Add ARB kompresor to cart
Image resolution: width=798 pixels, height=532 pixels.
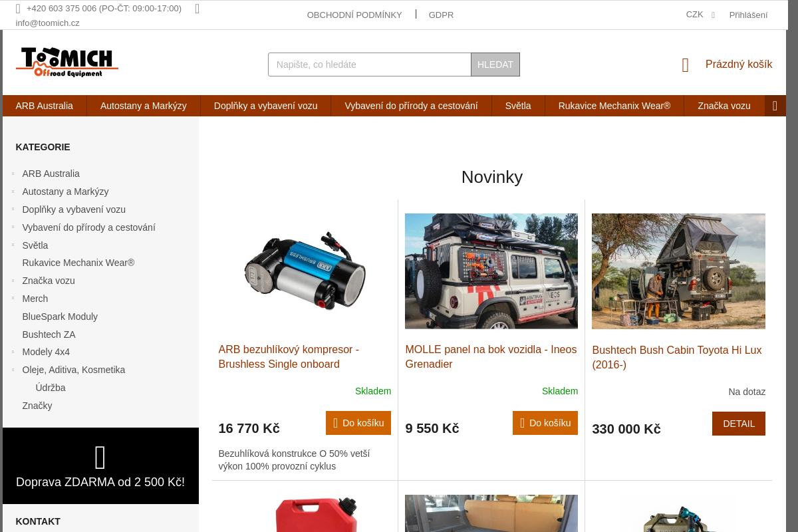pos(358,423)
